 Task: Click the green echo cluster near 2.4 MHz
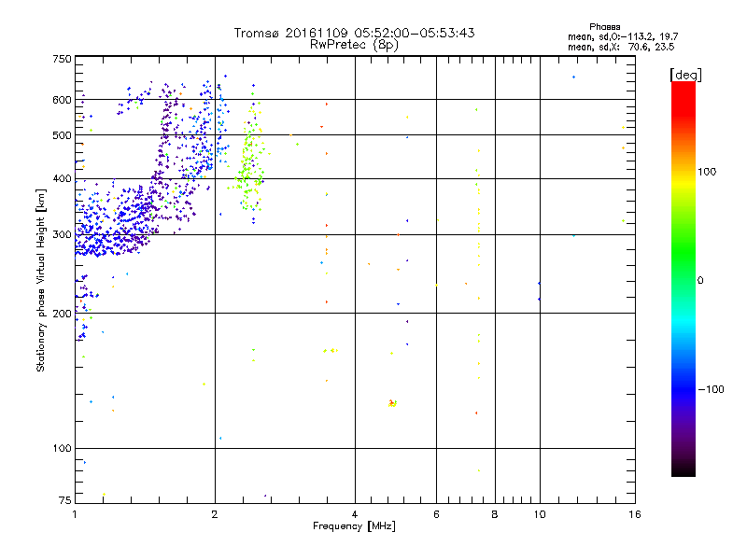pos(248,167)
